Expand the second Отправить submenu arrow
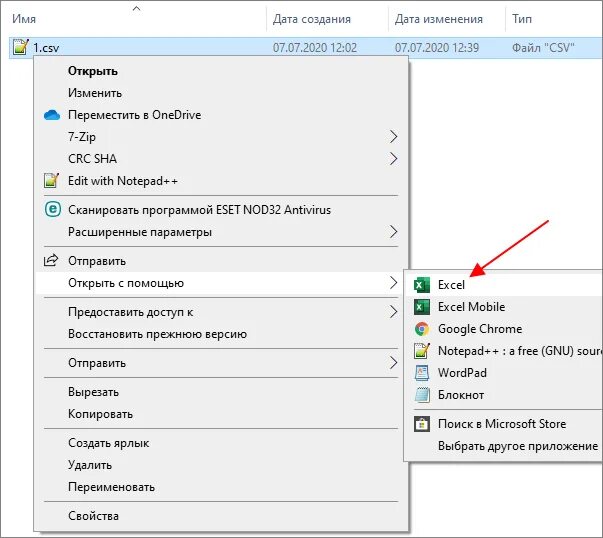603x538 pixels. [x=393, y=363]
